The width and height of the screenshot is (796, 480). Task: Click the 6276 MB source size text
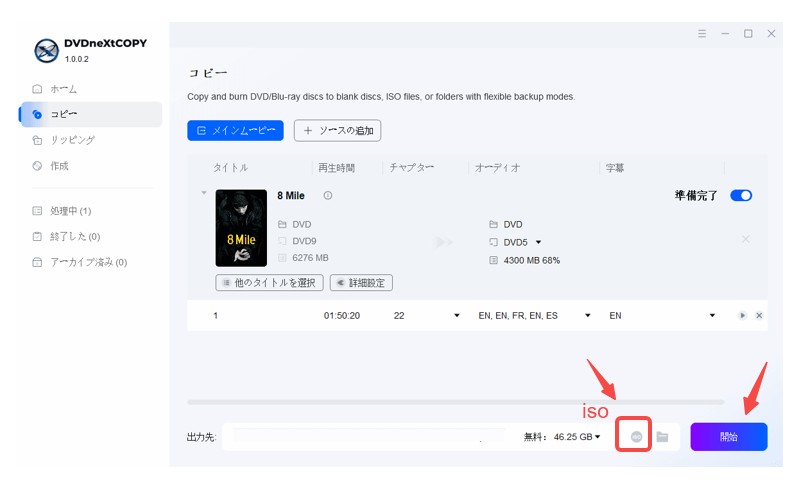coord(310,258)
